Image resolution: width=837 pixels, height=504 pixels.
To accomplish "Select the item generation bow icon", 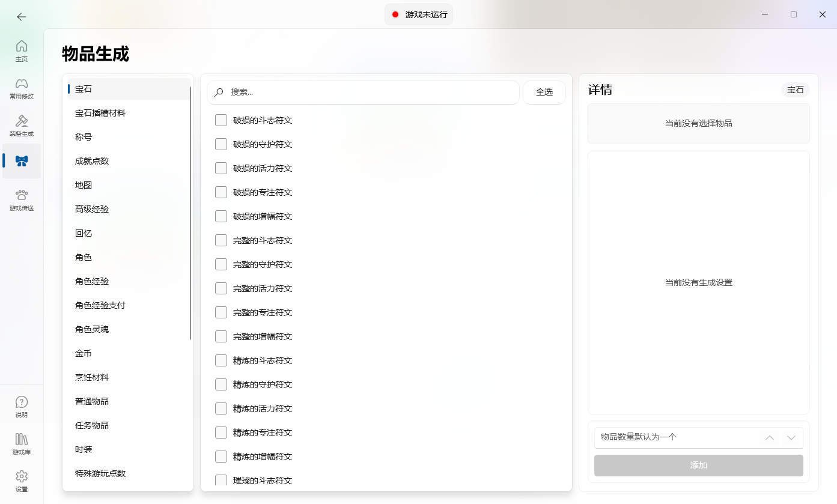I will [x=22, y=161].
